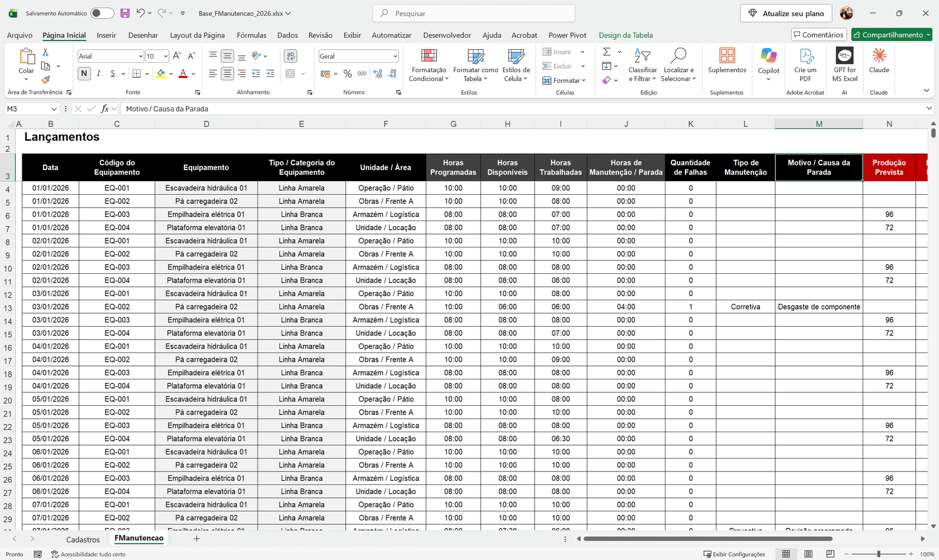Open Formatar como Tabela
939x560 pixels.
pos(475,65)
